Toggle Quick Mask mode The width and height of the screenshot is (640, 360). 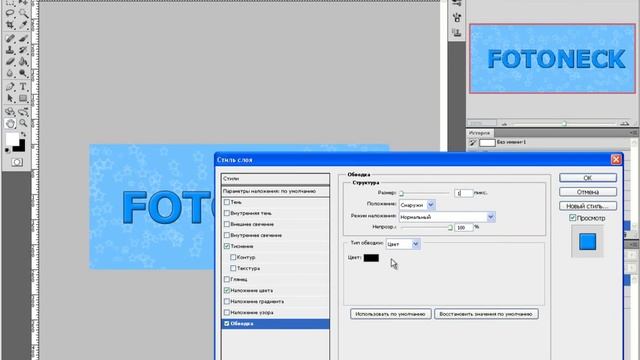(x=17, y=162)
